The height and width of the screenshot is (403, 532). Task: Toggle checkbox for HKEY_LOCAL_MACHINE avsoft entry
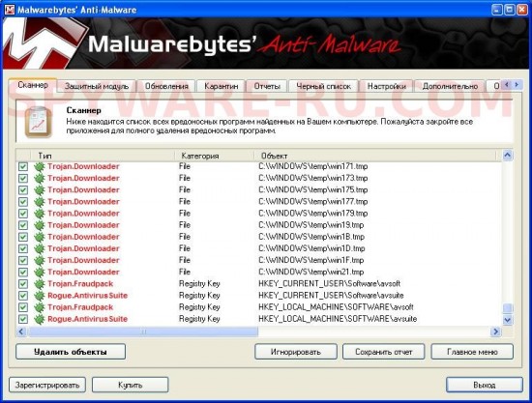pos(23,307)
